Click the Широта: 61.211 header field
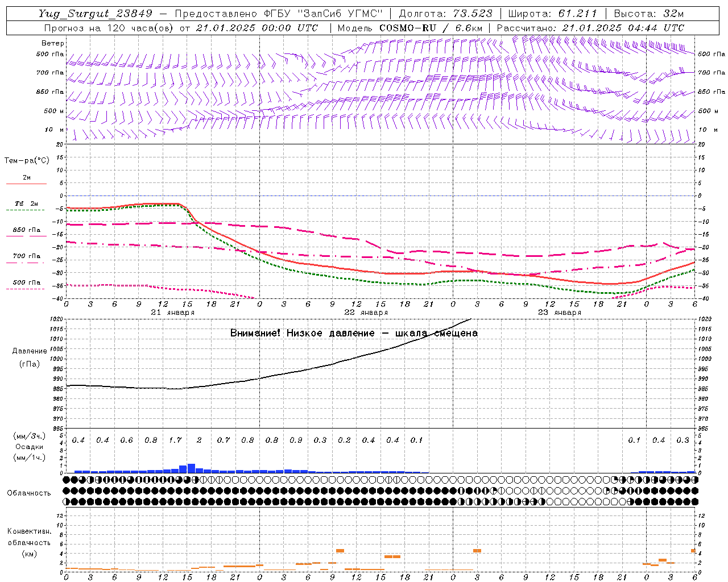This screenshot has height=582, width=728. point(552,14)
